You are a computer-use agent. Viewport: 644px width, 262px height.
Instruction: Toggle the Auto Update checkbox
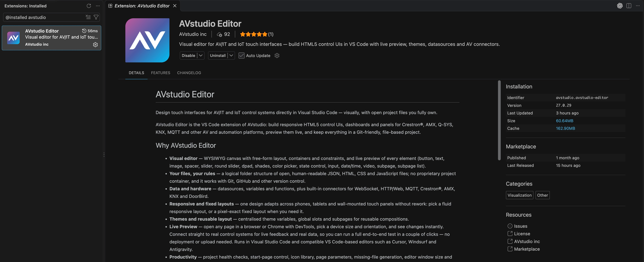pos(241,56)
